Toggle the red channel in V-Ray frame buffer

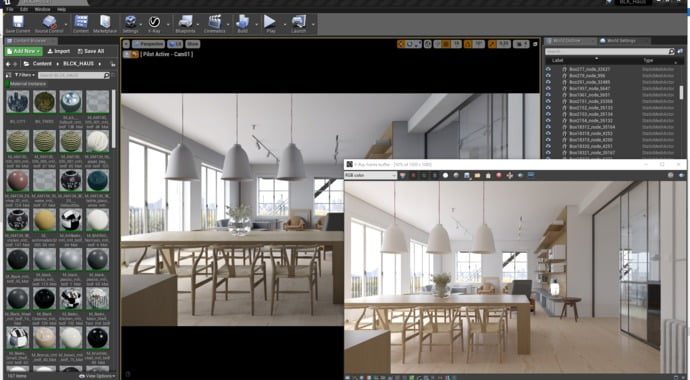[x=413, y=175]
